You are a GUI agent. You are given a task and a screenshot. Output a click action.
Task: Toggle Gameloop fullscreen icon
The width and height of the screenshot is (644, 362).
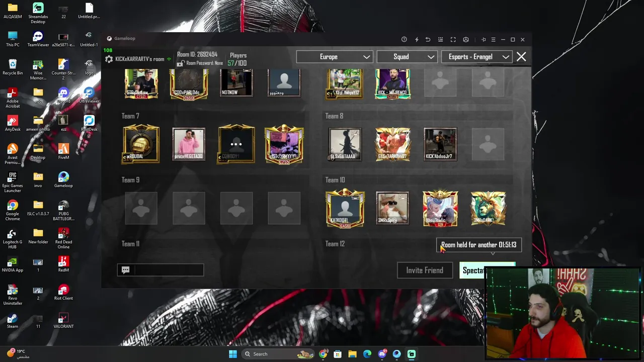tap(453, 40)
